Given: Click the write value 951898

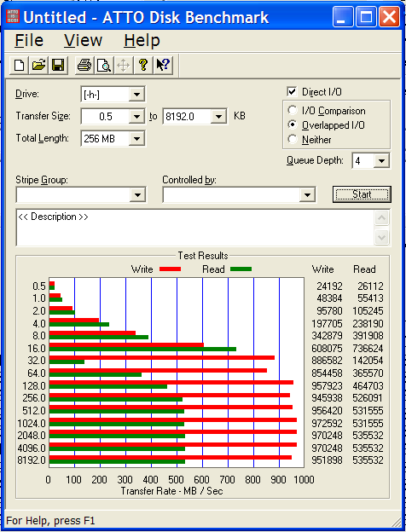Looking at the screenshot, I should pos(327,460).
